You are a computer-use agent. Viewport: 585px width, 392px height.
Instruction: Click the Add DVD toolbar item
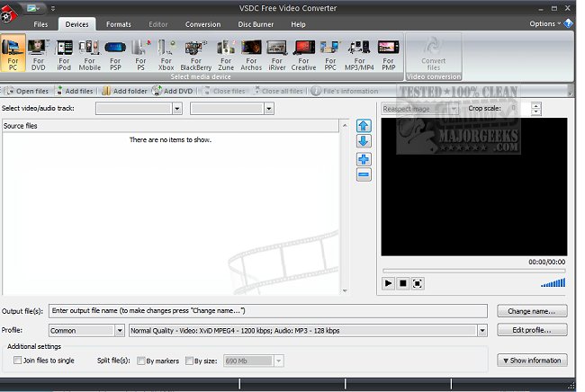(x=173, y=91)
